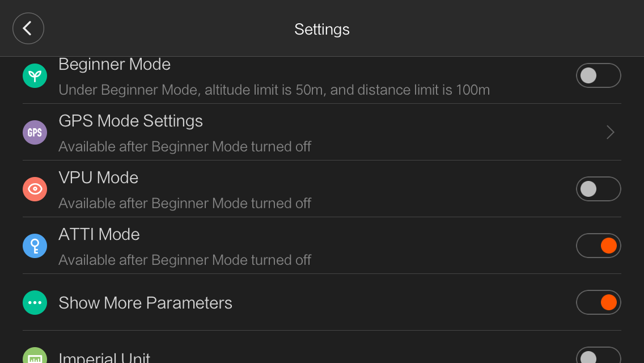Viewport: 644px width, 363px height.
Task: Tap the Show More Parameters label
Action: coord(145,303)
